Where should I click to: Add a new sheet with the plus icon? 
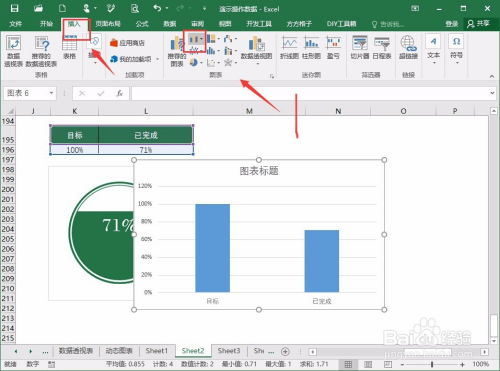click(x=285, y=351)
